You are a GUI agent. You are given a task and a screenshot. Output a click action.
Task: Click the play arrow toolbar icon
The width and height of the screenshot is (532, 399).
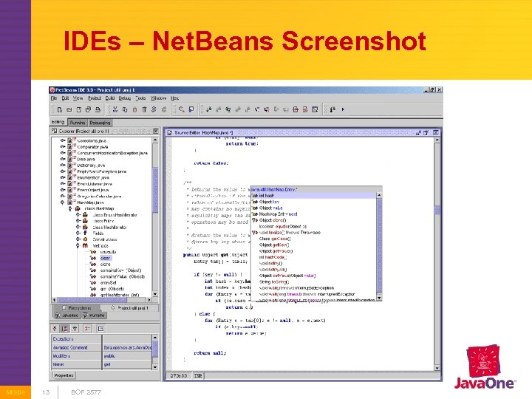pos(343,109)
